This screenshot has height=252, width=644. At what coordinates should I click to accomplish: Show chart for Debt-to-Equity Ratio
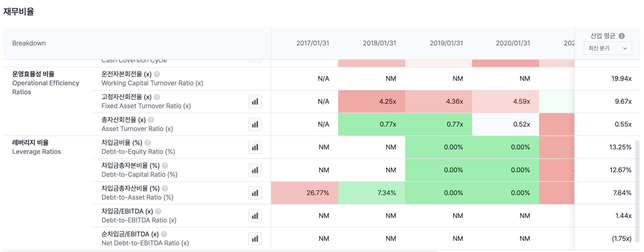coord(255,147)
